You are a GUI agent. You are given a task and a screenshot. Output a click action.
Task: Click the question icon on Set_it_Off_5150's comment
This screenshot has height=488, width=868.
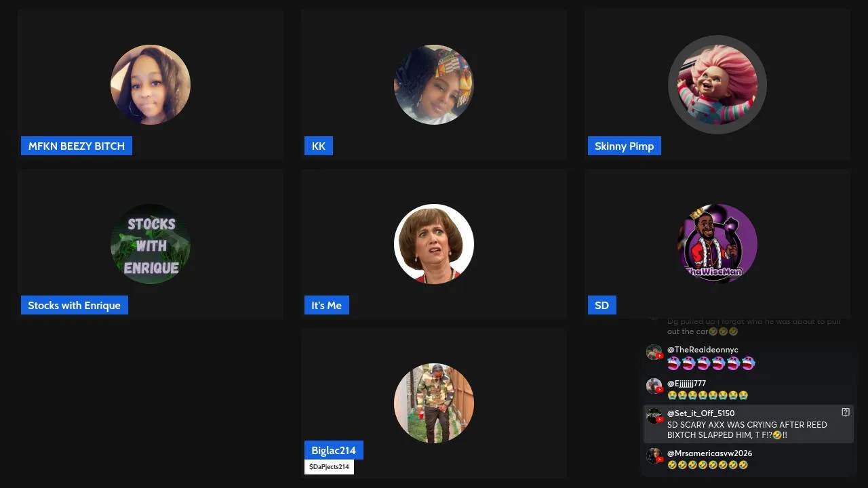(846, 412)
